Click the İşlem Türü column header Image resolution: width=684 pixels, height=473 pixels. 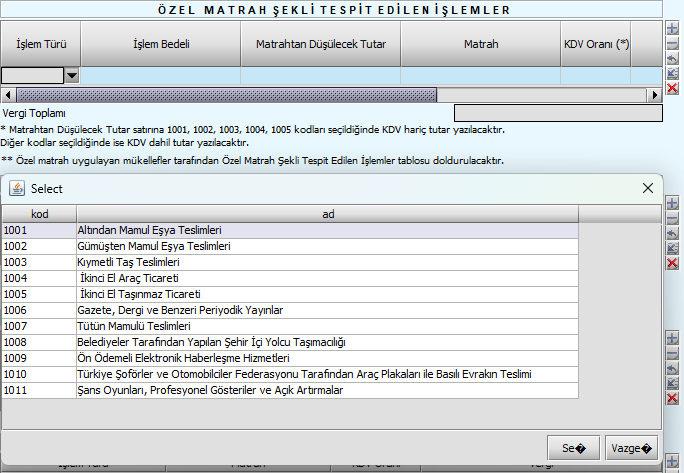click(x=41, y=44)
